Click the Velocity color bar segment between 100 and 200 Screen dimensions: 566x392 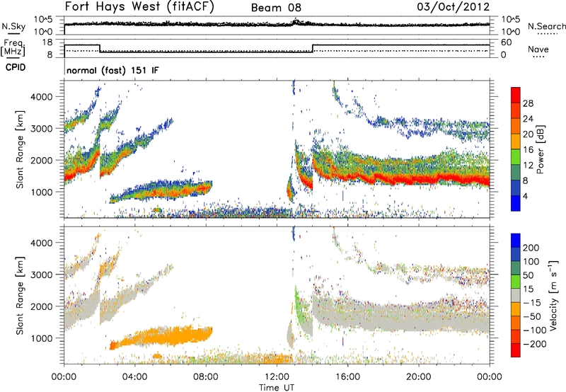[x=516, y=254]
